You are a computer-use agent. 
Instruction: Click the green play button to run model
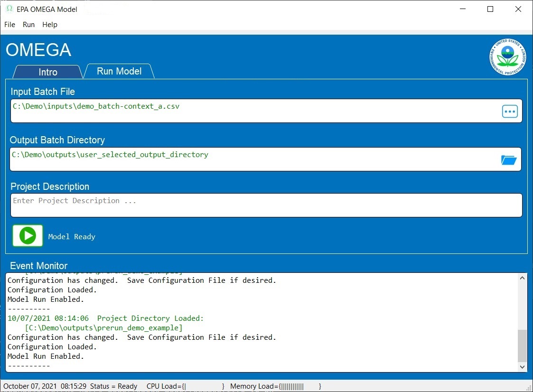(x=28, y=235)
